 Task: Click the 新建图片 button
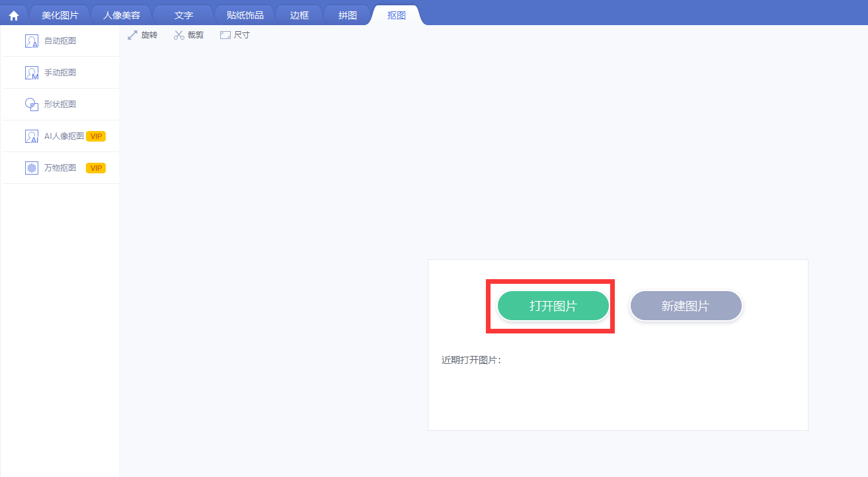tap(686, 306)
